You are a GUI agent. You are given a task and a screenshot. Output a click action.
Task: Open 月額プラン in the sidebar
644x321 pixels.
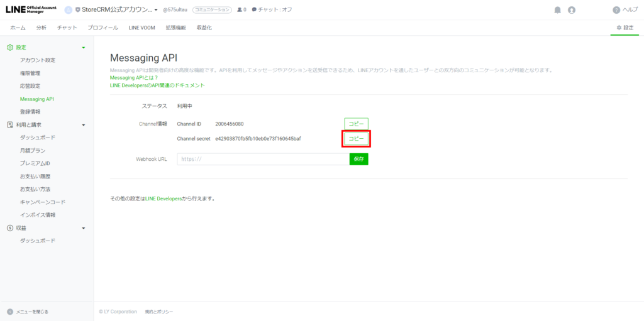(33, 151)
